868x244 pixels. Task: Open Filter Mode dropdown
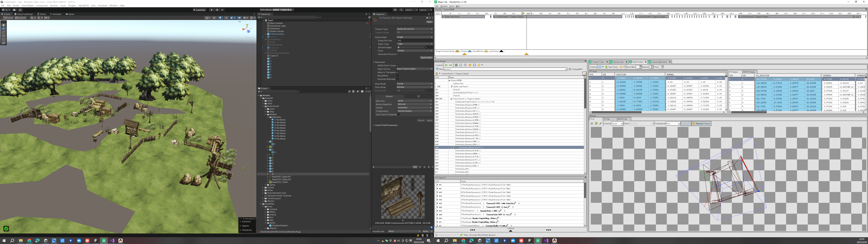415,87
